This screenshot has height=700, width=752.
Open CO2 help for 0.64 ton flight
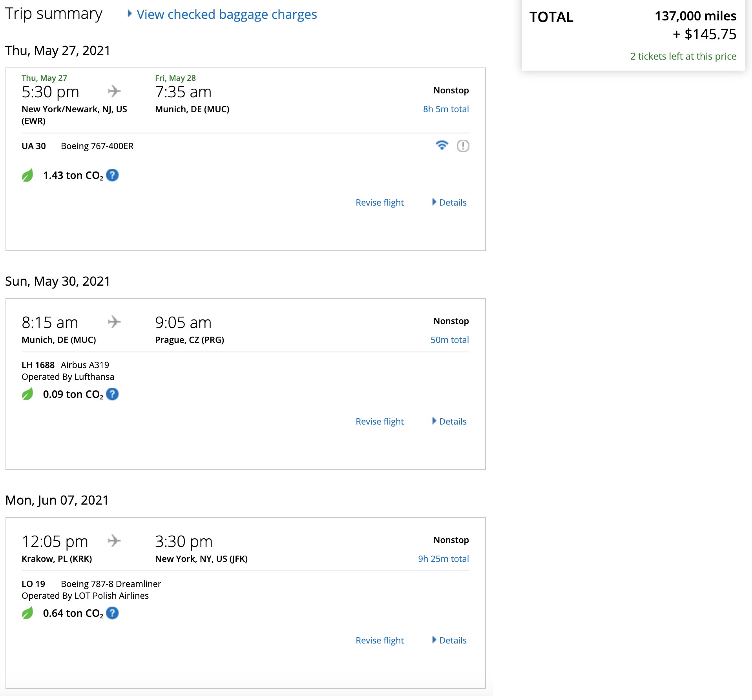[x=112, y=613]
